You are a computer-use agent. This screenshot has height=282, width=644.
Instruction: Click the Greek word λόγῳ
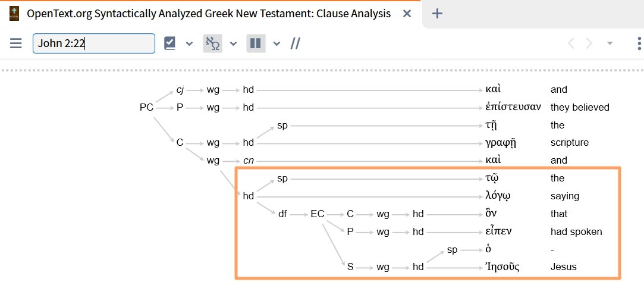click(x=498, y=196)
